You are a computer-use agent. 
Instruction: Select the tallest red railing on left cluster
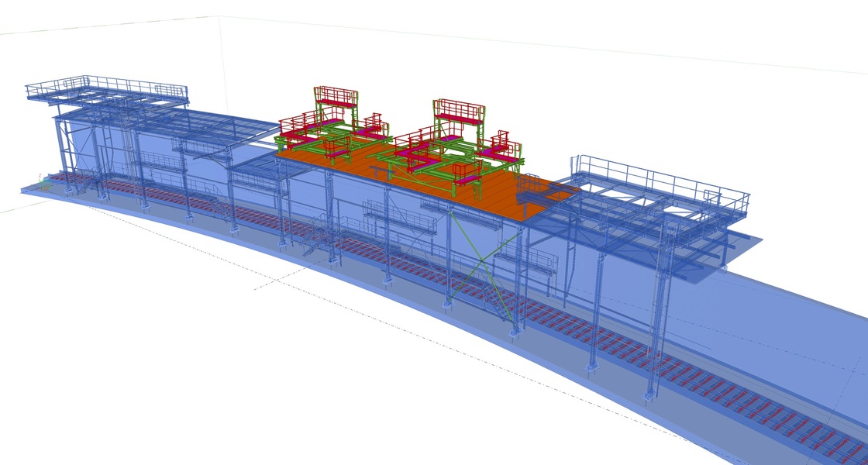click(336, 97)
